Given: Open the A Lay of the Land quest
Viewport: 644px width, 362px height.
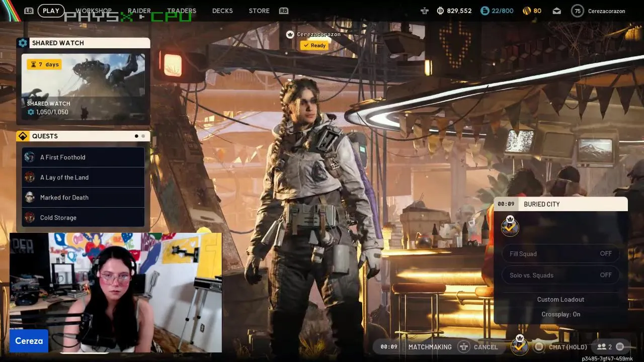Looking at the screenshot, I should (x=83, y=177).
